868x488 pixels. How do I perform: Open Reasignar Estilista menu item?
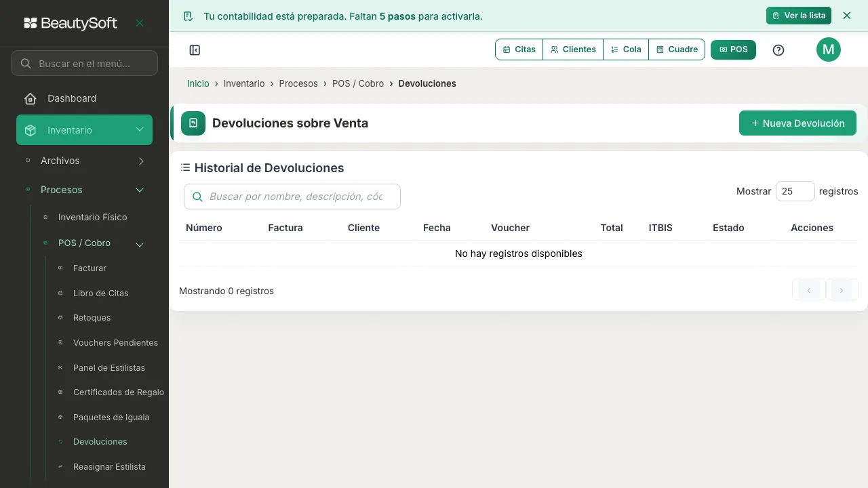point(108,466)
